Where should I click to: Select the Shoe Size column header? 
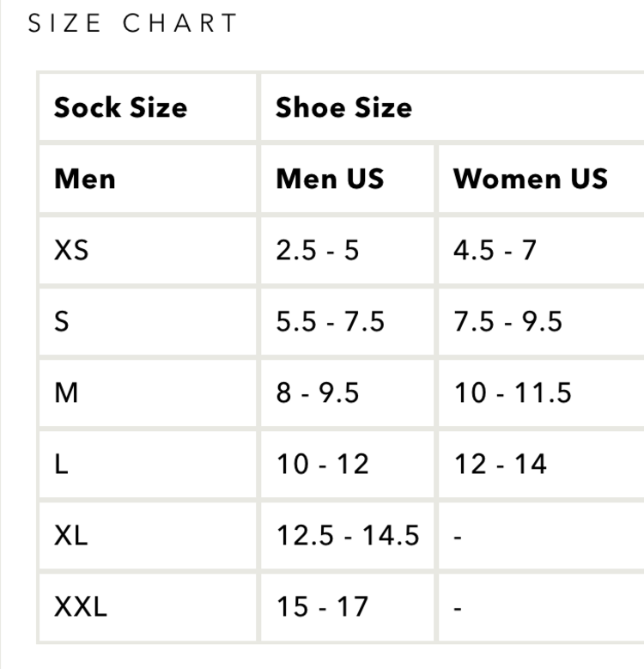click(x=343, y=107)
